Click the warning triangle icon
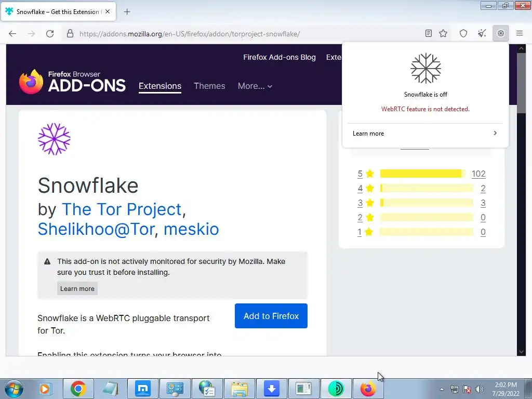Image resolution: width=532 pixels, height=399 pixels. (47, 262)
